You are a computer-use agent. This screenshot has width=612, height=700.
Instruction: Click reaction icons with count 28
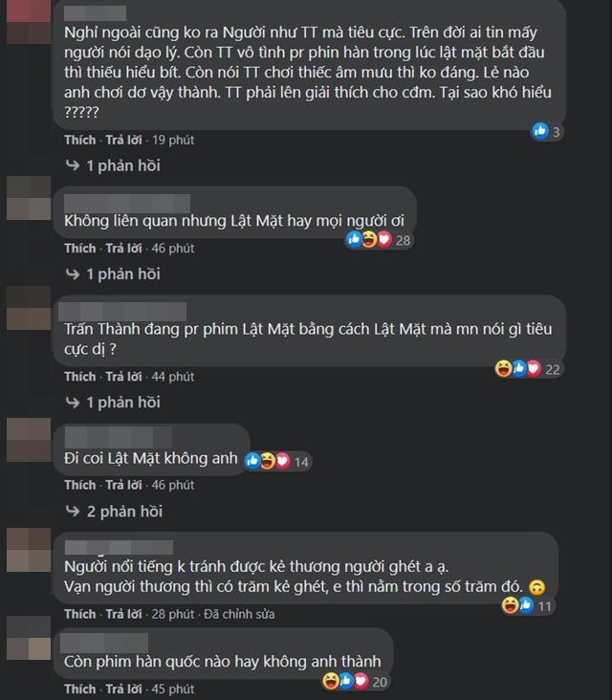tap(379, 240)
